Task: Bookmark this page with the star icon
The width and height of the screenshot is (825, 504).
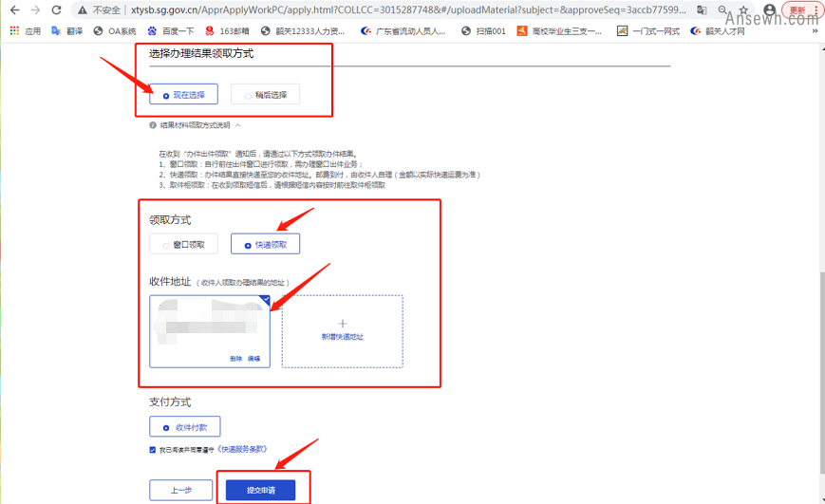Action: point(744,10)
